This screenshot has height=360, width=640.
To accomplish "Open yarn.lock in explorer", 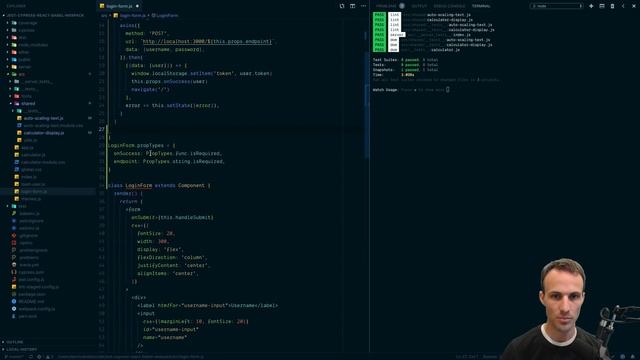I will point(27,317).
